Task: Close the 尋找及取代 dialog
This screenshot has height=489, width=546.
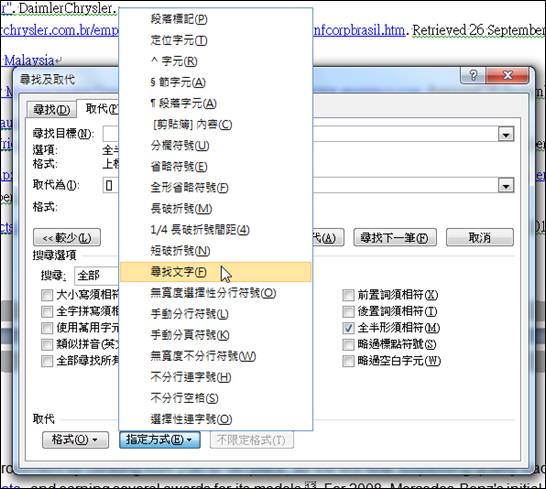Action: point(508,75)
